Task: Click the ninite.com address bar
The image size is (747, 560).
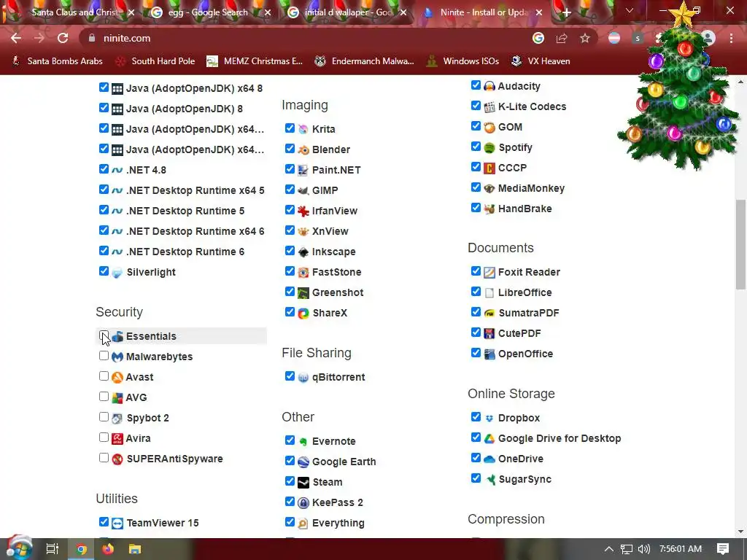Action: coord(305,38)
